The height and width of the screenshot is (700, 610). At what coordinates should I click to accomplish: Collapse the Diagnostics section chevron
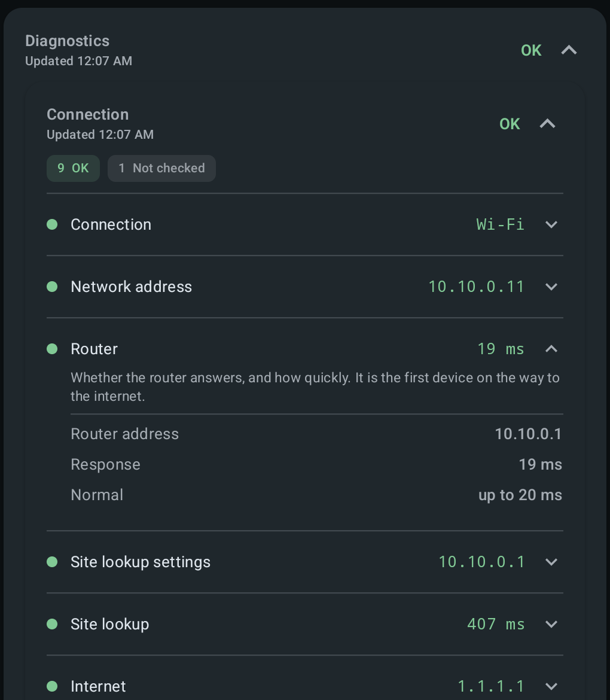(x=569, y=50)
